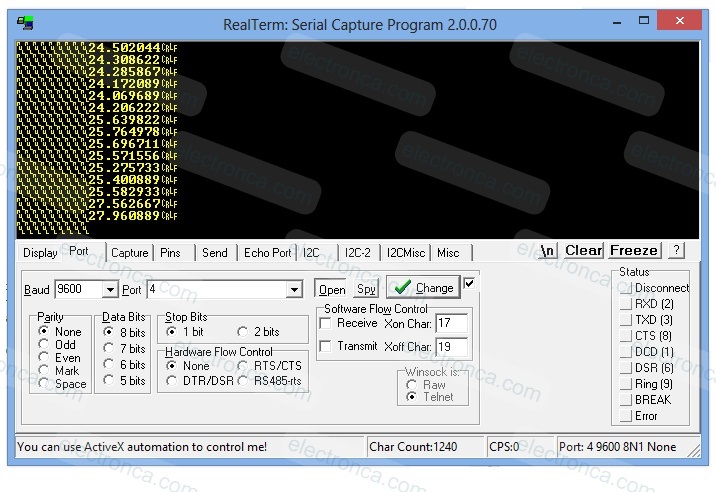Select None parity option
This screenshot has width=716, height=492.
click(x=60, y=331)
